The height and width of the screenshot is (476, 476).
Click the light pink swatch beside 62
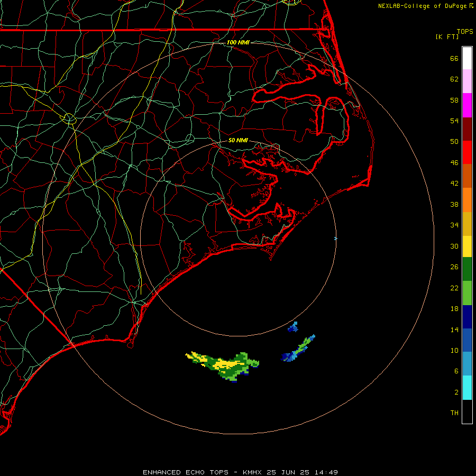click(x=467, y=81)
